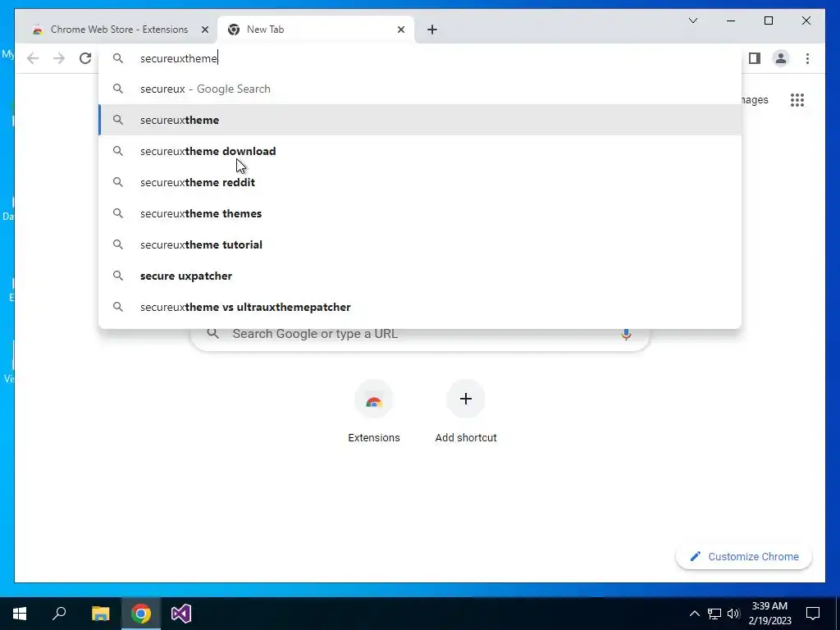Open the volume tray icon
The image size is (840, 630).
point(733,614)
